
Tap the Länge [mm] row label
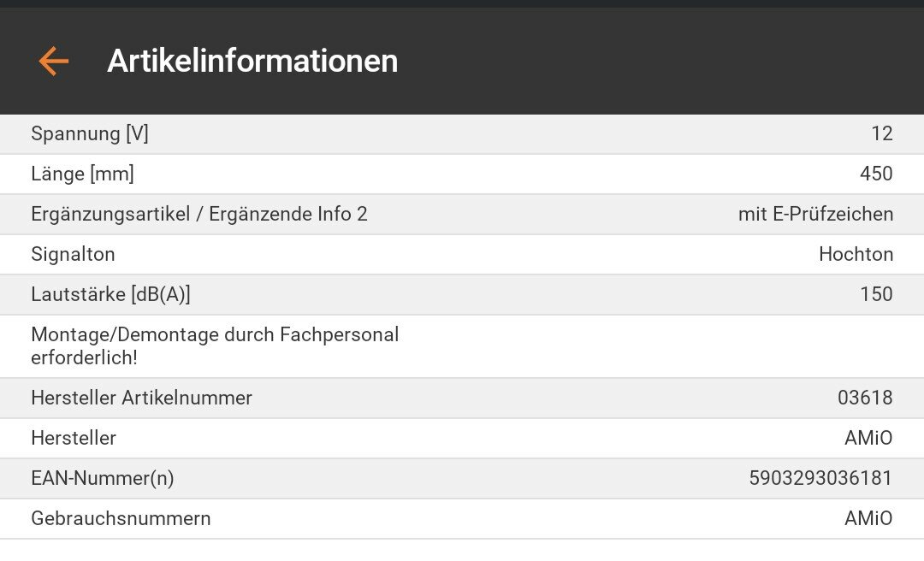pyautogui.click(x=82, y=174)
